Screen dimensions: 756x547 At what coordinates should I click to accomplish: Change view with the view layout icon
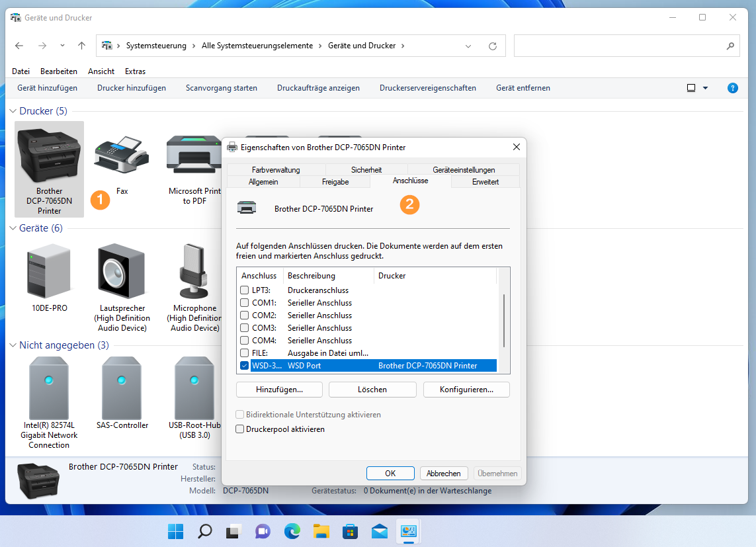(x=691, y=88)
